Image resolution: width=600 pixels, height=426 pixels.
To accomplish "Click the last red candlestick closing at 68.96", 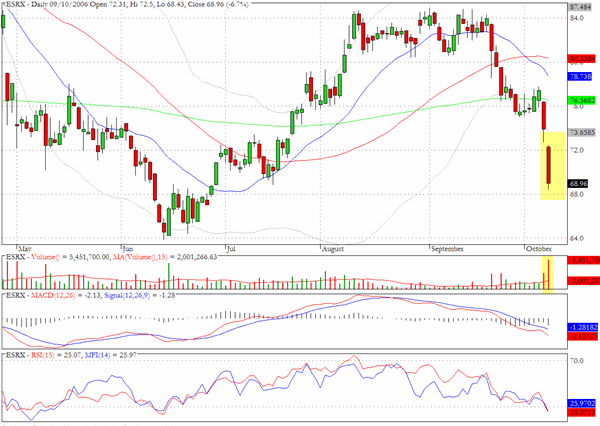I will (x=548, y=165).
